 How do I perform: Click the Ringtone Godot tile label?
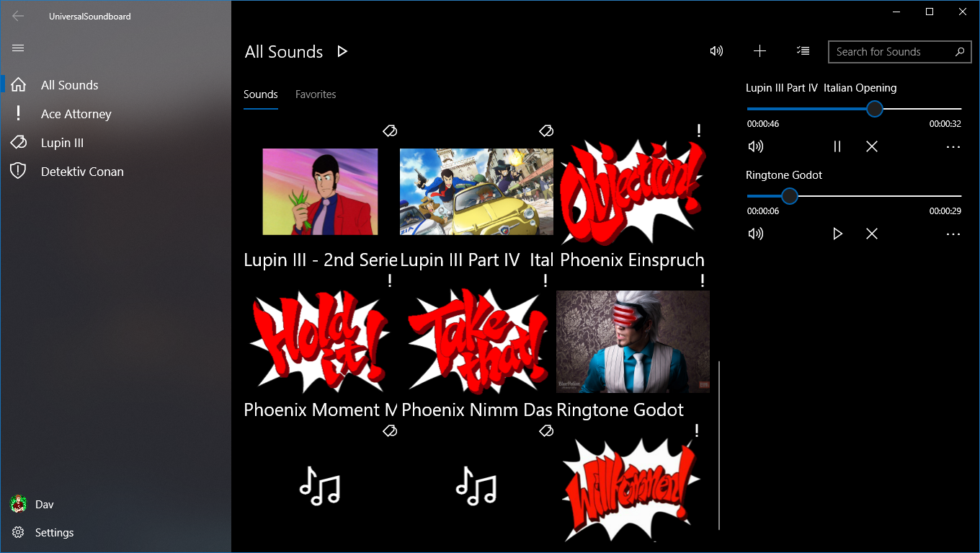[x=620, y=410]
